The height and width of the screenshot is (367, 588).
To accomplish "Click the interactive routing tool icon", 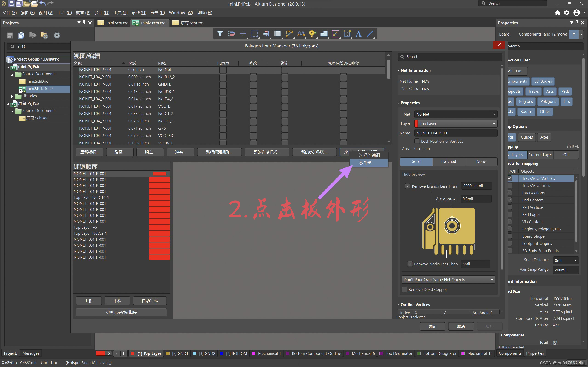I will [x=289, y=34].
